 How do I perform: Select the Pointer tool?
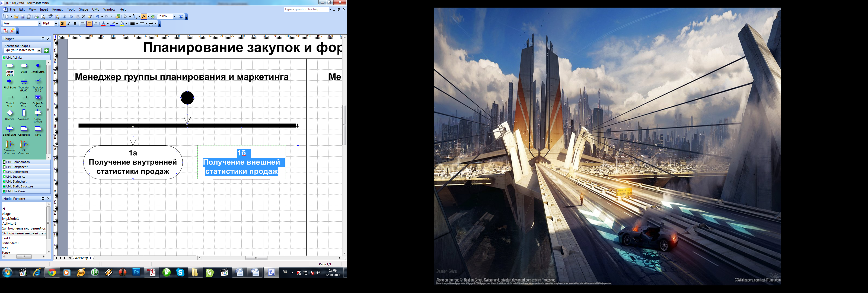click(125, 17)
